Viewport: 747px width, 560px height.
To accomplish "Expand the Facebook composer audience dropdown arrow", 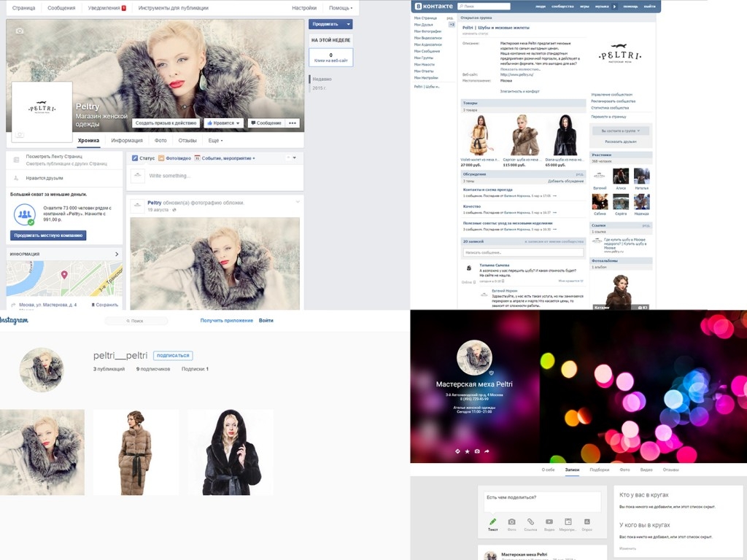I will [294, 157].
